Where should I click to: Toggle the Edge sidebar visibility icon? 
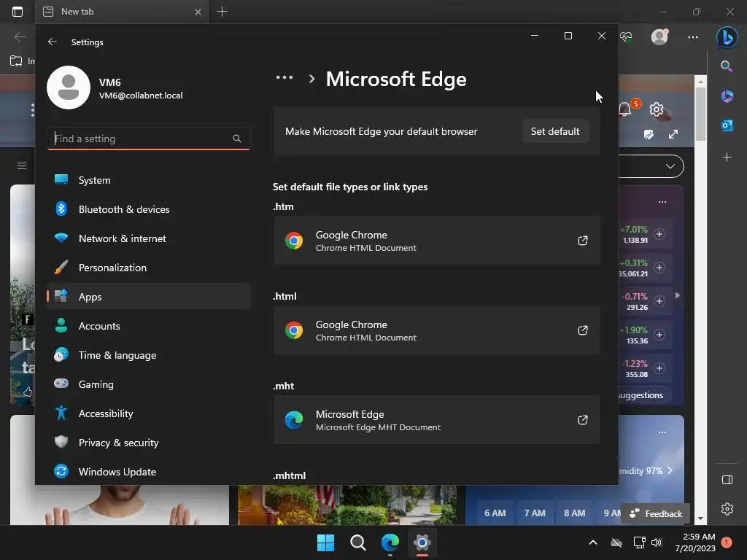click(x=727, y=480)
